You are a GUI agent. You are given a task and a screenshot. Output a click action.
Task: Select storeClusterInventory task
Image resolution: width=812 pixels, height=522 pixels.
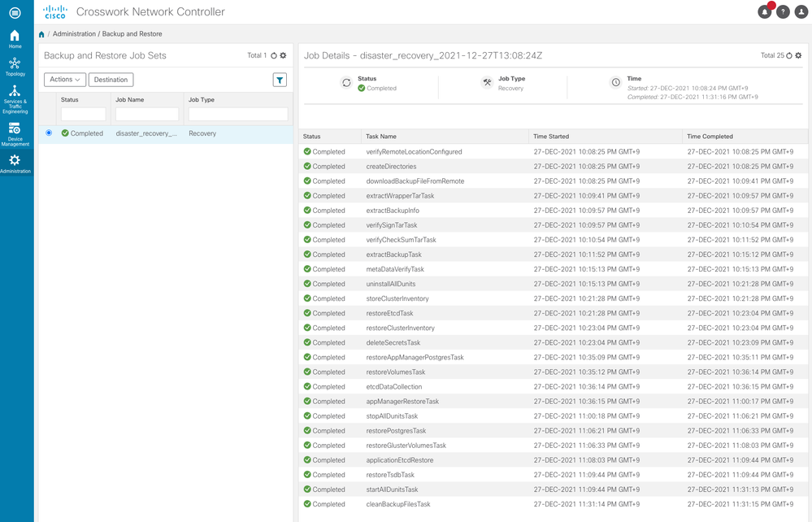pos(553,298)
